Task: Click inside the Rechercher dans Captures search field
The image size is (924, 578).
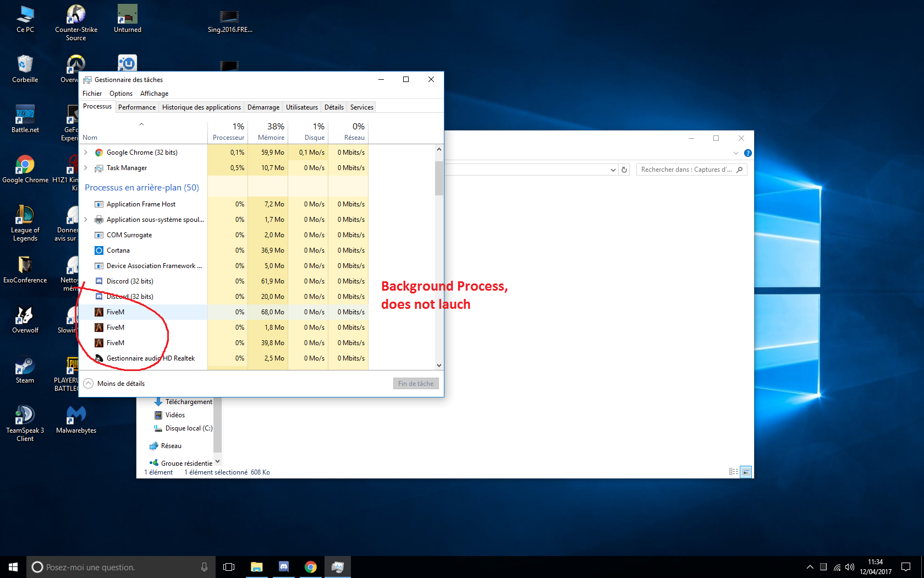Action: coord(686,170)
